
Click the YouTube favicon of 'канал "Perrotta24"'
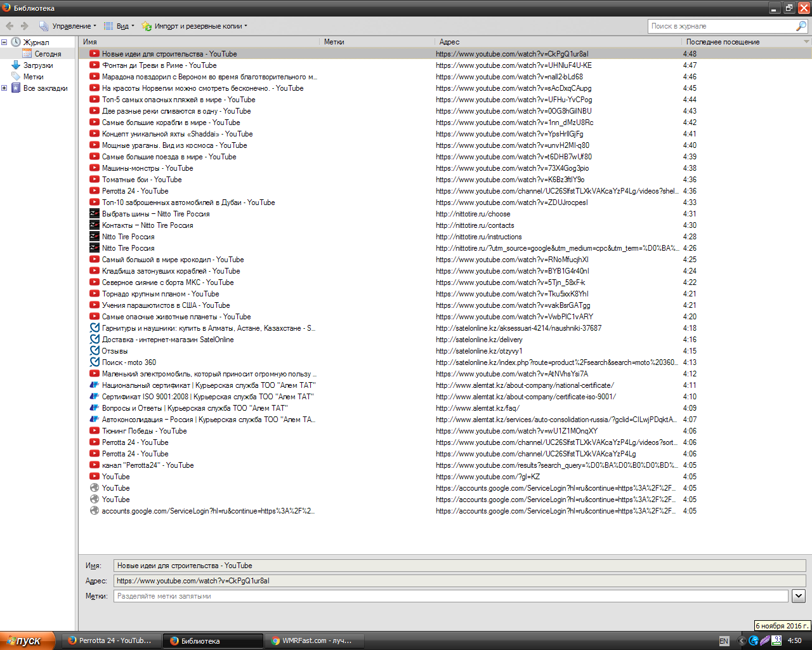tap(95, 465)
